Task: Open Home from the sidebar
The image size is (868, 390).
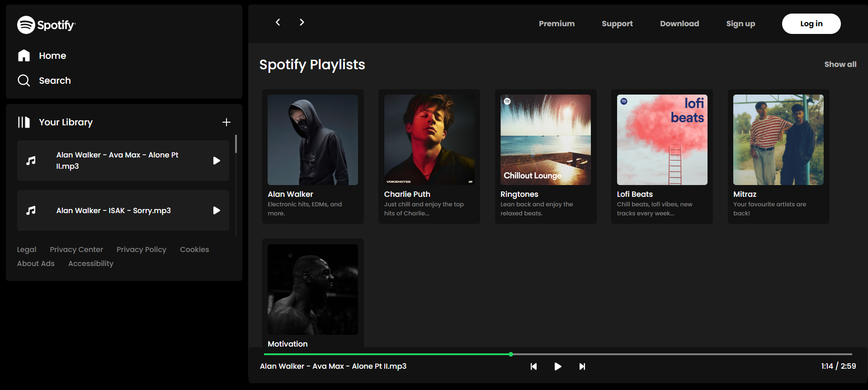Action: [x=42, y=56]
